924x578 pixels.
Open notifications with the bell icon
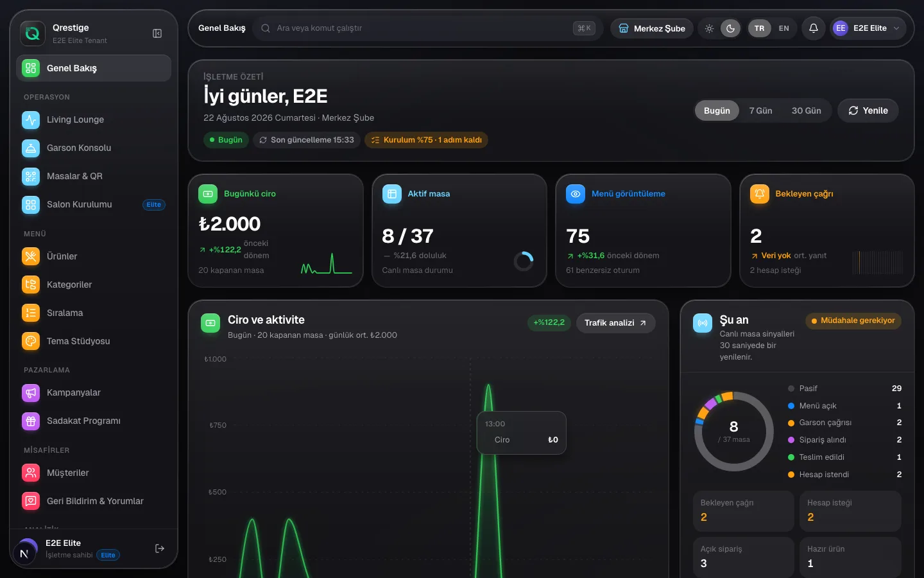click(x=814, y=28)
